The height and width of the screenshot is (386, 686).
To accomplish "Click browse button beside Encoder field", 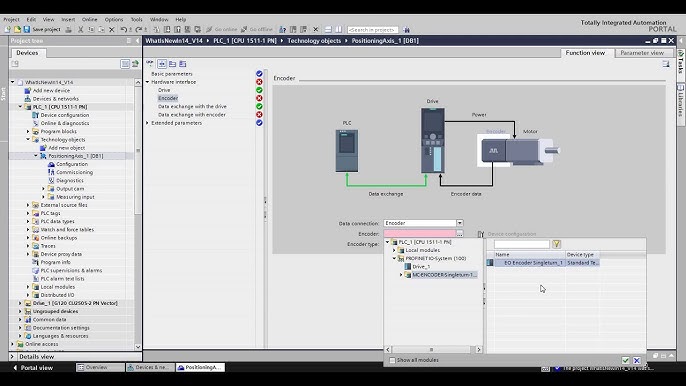I will click(459, 234).
